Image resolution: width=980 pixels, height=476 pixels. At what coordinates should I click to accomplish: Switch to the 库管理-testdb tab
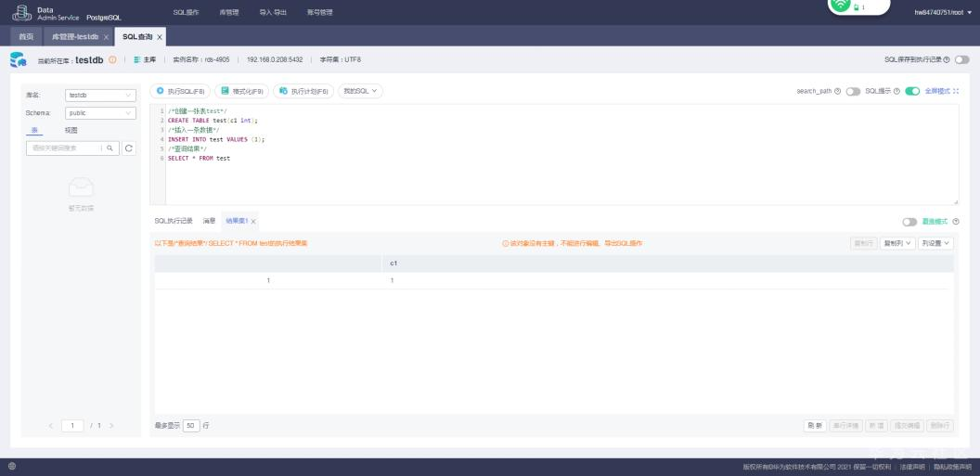(x=79, y=37)
